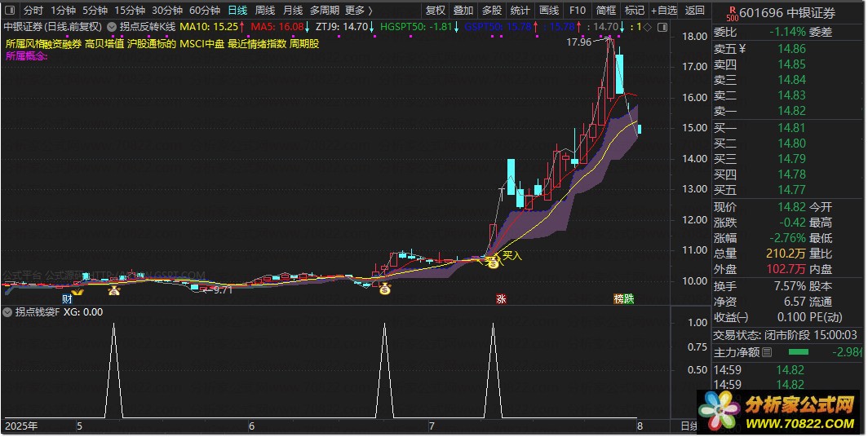This screenshot has width=868, height=437.
Task: Click the diamond icon in the indicator header
Action: (x=647, y=27)
